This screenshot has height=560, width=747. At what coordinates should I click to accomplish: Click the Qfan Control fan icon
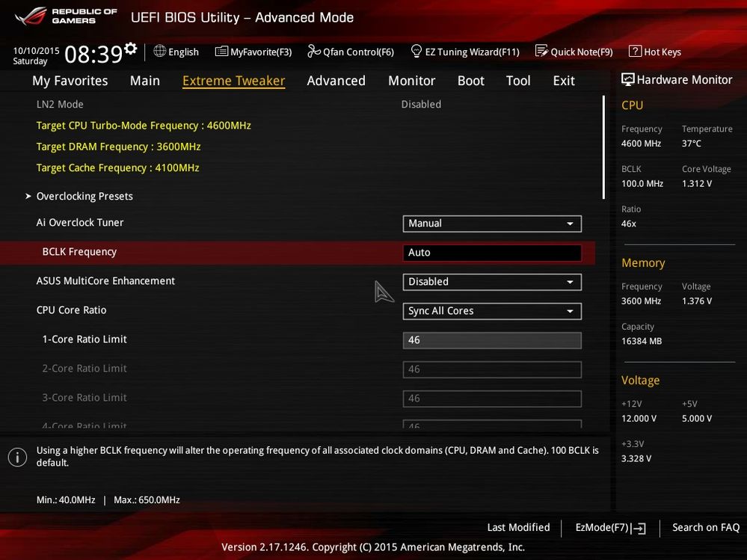click(x=314, y=51)
